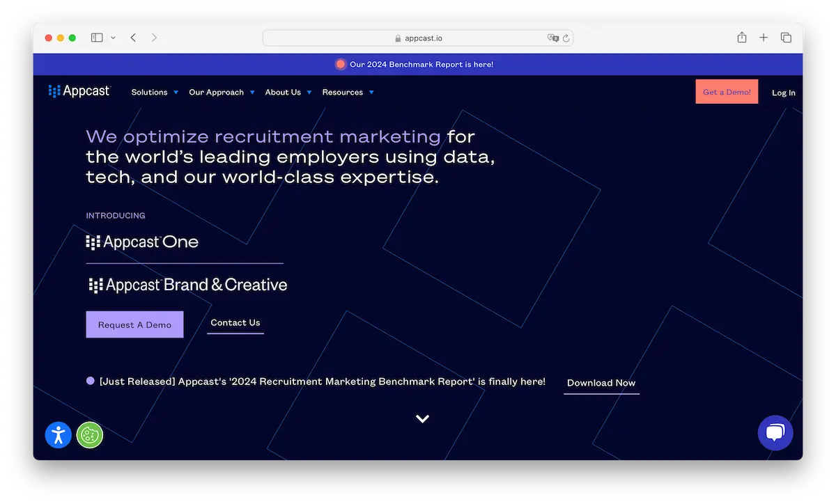Click the Appcast logo
Viewport: 836px width, 504px height.
click(x=79, y=90)
